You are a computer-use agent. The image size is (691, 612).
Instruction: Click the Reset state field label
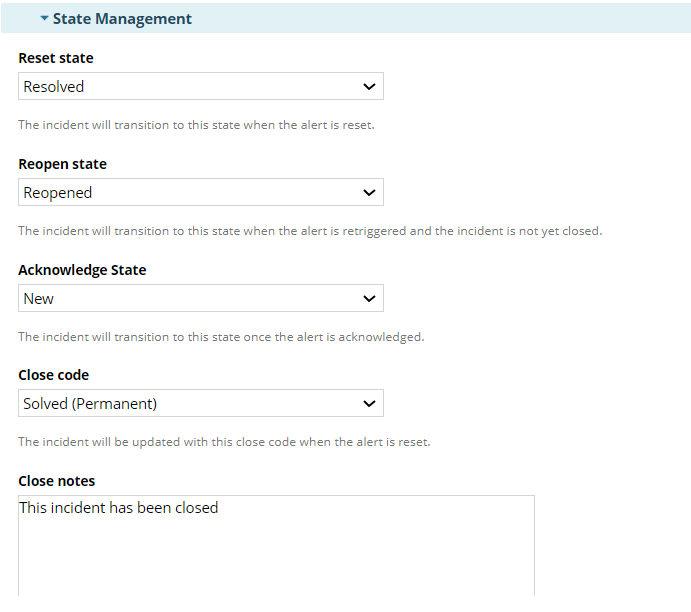coord(56,59)
